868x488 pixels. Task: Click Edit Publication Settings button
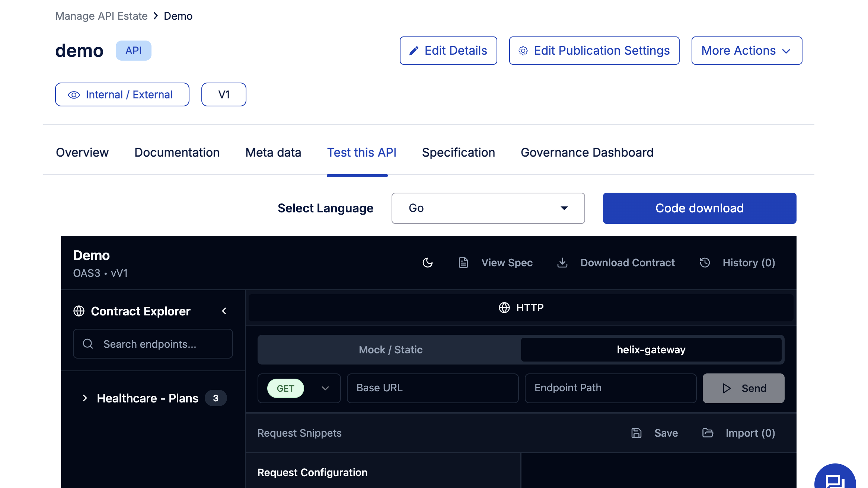pyautogui.click(x=594, y=51)
